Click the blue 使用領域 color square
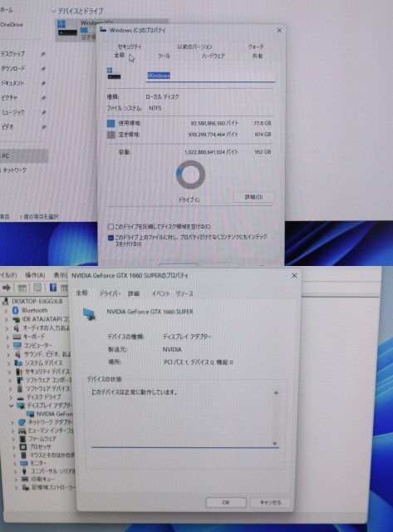The image size is (393, 532). [x=111, y=124]
